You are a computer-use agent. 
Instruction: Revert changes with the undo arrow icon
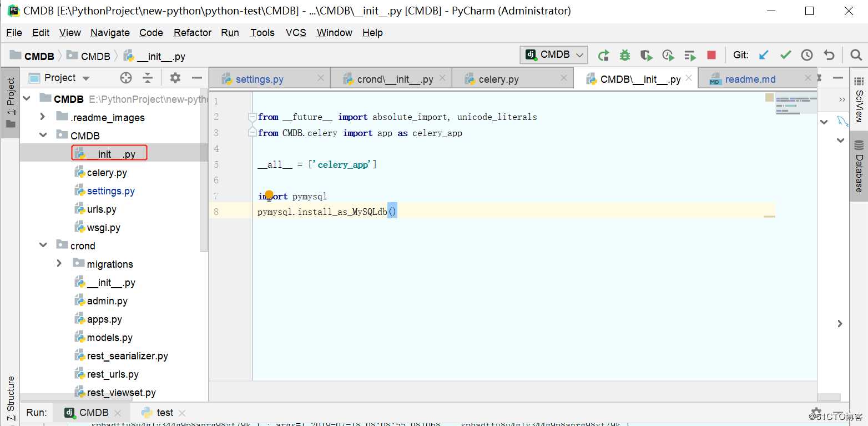pyautogui.click(x=829, y=55)
